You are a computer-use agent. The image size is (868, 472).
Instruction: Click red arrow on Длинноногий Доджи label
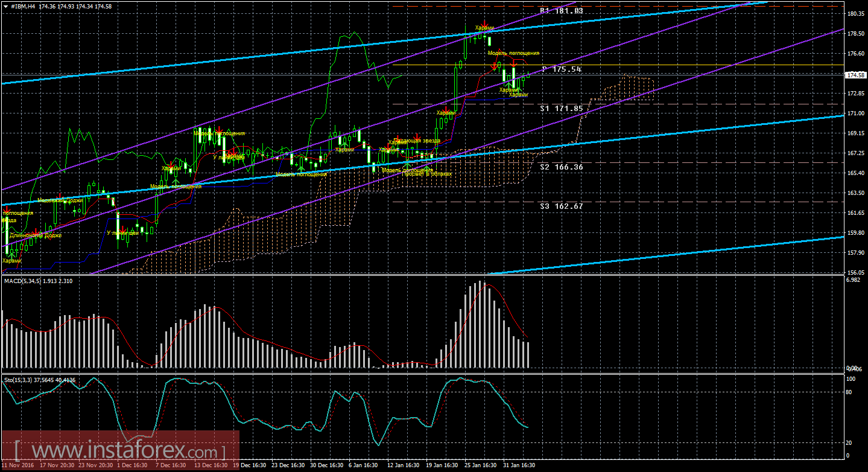(35, 232)
